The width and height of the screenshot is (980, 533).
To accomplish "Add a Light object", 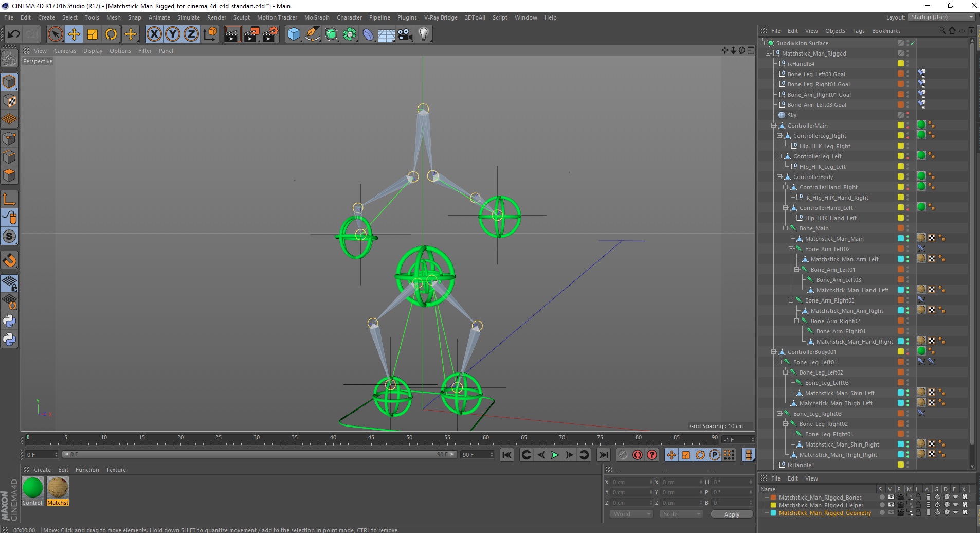I will point(424,34).
